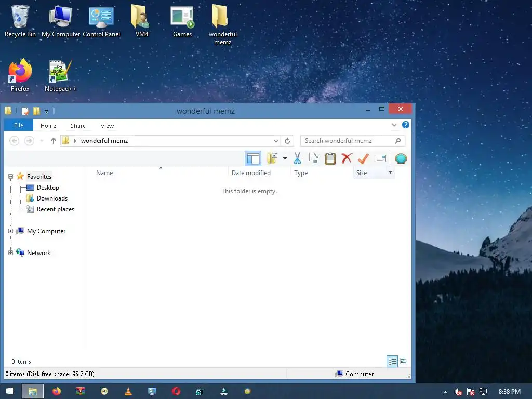Switch to the Share ribbon tab
This screenshot has width=532, height=399.
tap(78, 126)
